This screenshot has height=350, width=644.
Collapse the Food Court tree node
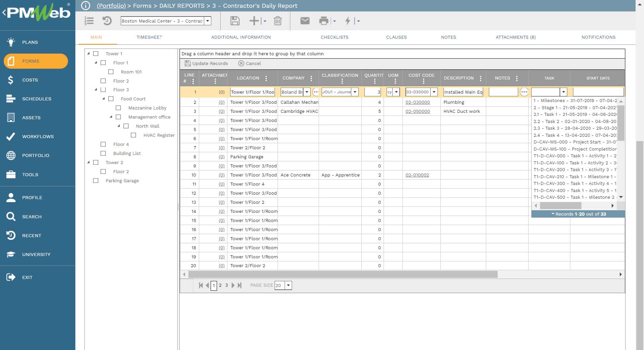point(104,99)
